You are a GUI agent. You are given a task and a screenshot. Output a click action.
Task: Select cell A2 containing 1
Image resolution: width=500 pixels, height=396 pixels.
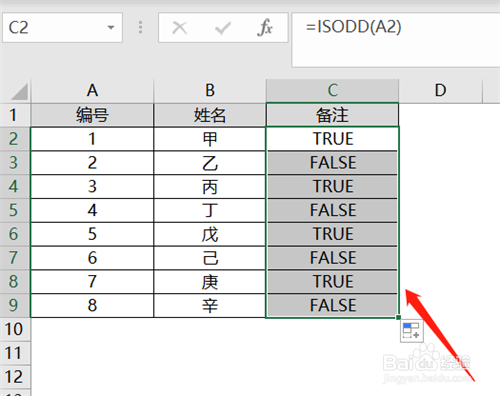point(92,139)
